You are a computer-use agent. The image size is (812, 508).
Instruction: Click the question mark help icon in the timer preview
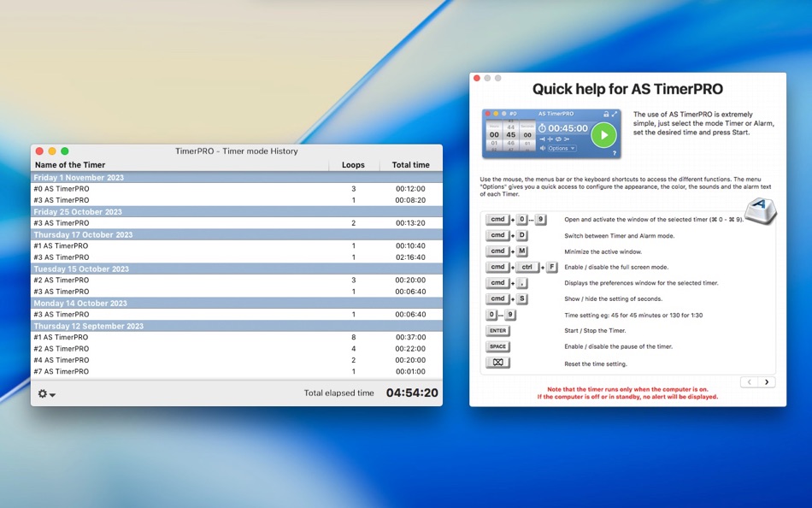615,152
